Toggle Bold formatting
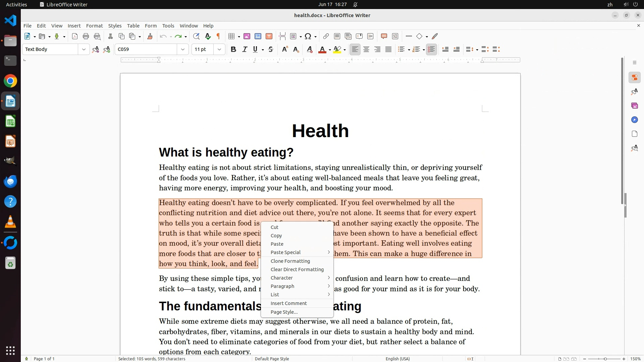Image resolution: width=644 pixels, height=362 pixels. 233,50
